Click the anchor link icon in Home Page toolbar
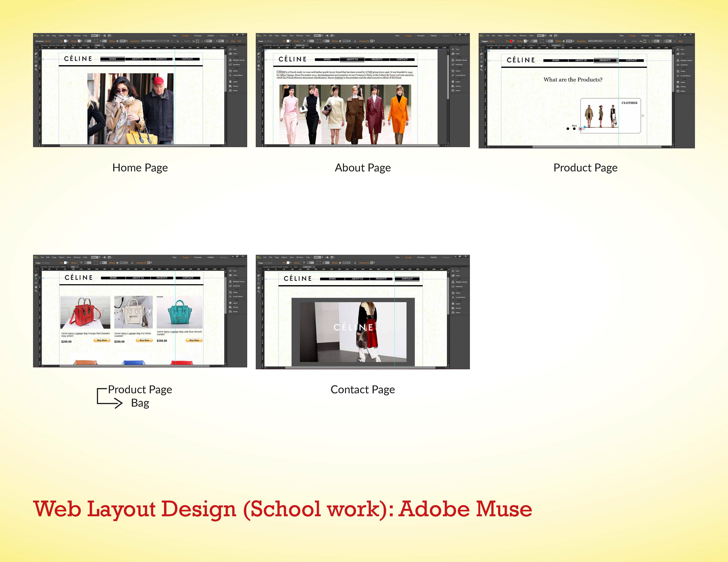The width and height of the screenshot is (728, 562). [178, 41]
